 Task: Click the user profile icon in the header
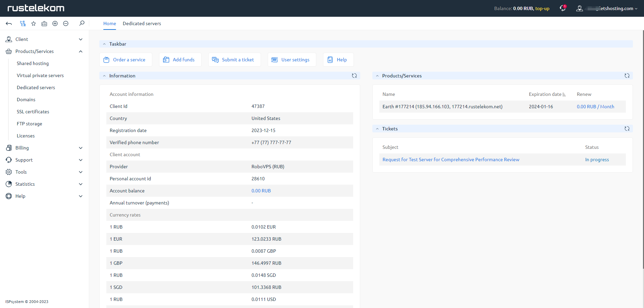[x=579, y=8]
